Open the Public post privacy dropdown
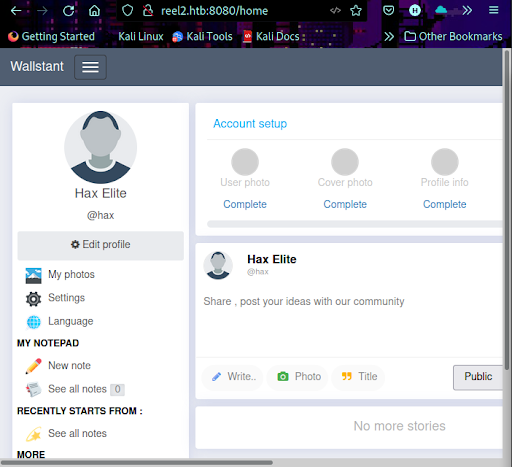This screenshot has height=467, width=512. pos(478,377)
